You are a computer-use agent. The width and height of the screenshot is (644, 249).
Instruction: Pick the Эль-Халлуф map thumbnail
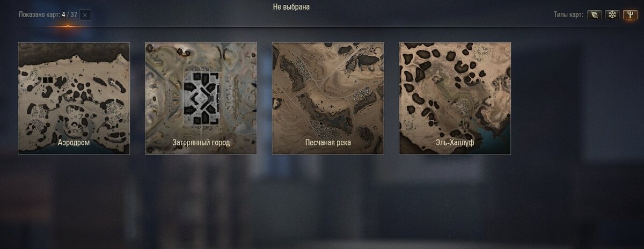point(455,98)
